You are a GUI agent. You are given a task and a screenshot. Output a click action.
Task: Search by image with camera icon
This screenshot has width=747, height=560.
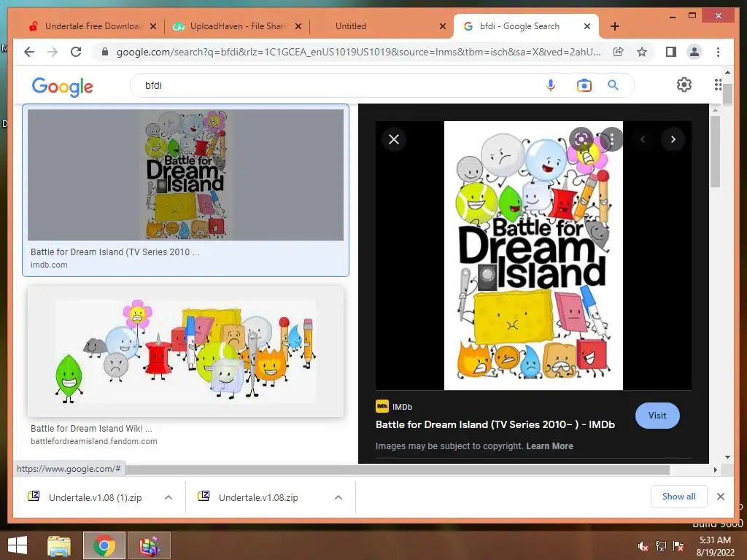pyautogui.click(x=584, y=85)
